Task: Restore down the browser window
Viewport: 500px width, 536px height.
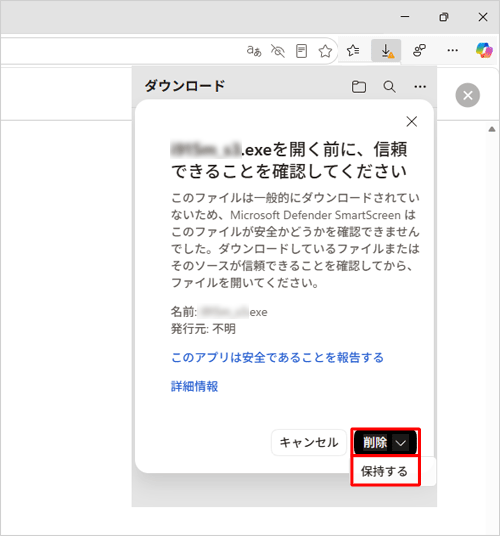Action: click(444, 17)
